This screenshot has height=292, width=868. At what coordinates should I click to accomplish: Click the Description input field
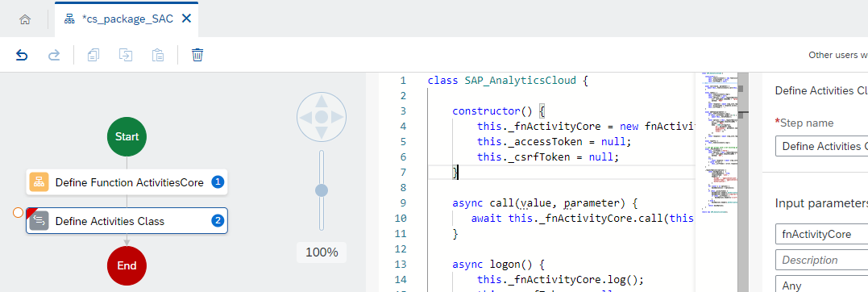click(x=821, y=260)
